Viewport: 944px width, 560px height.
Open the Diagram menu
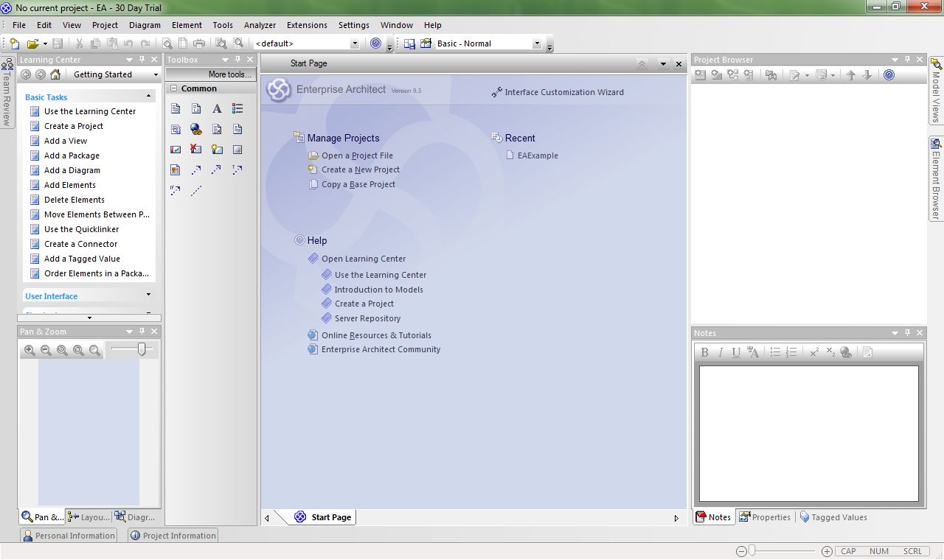point(145,25)
